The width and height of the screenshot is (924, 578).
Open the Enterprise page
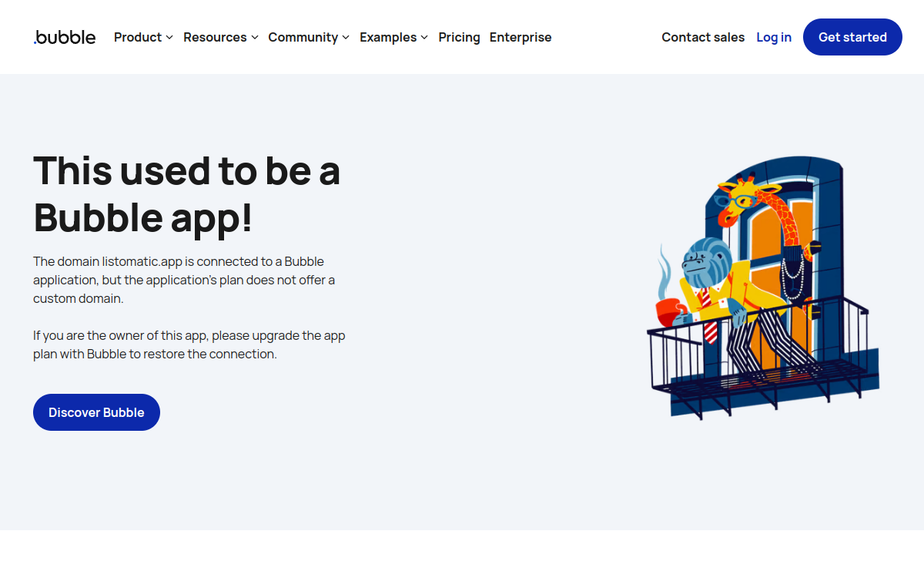point(521,37)
